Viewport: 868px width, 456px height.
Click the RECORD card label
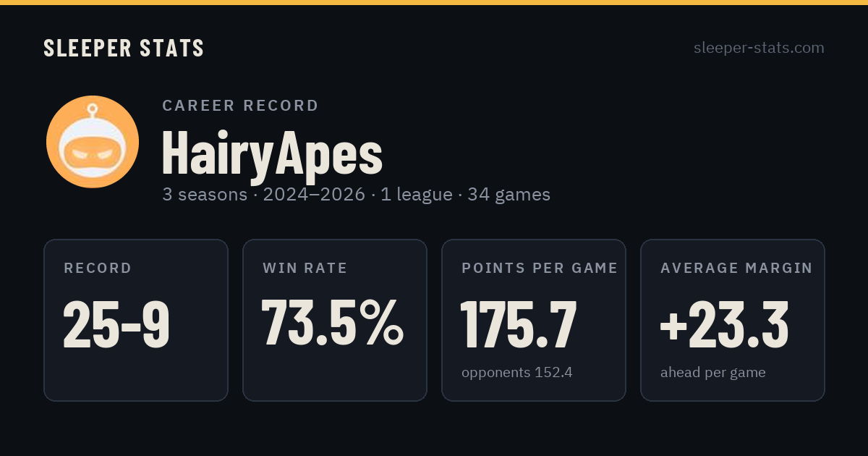pos(98,269)
